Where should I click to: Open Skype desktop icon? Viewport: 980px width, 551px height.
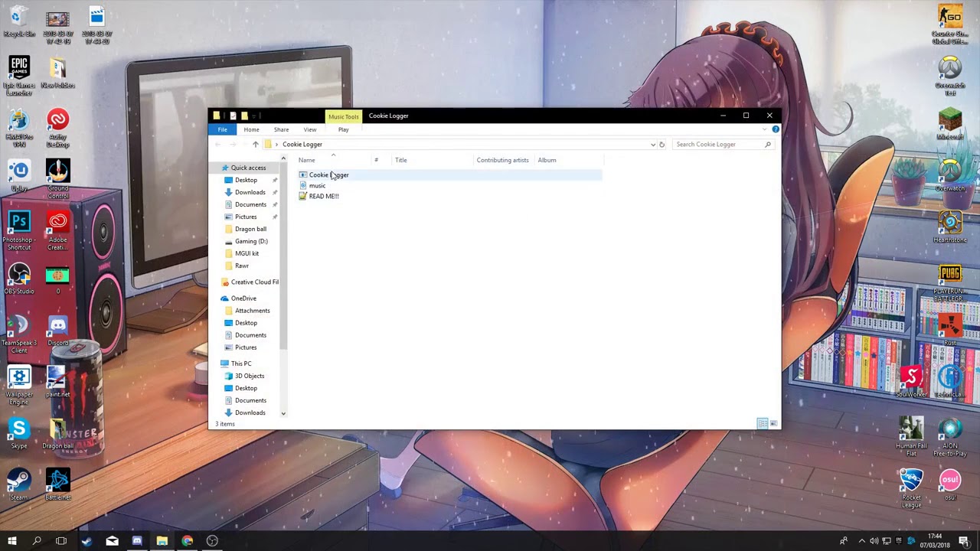click(19, 433)
